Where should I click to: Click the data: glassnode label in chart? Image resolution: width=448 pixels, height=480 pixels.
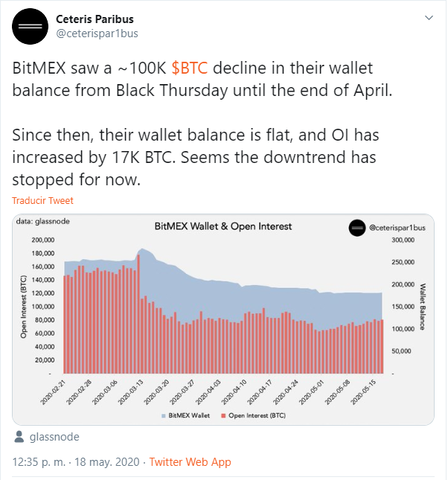(43, 221)
